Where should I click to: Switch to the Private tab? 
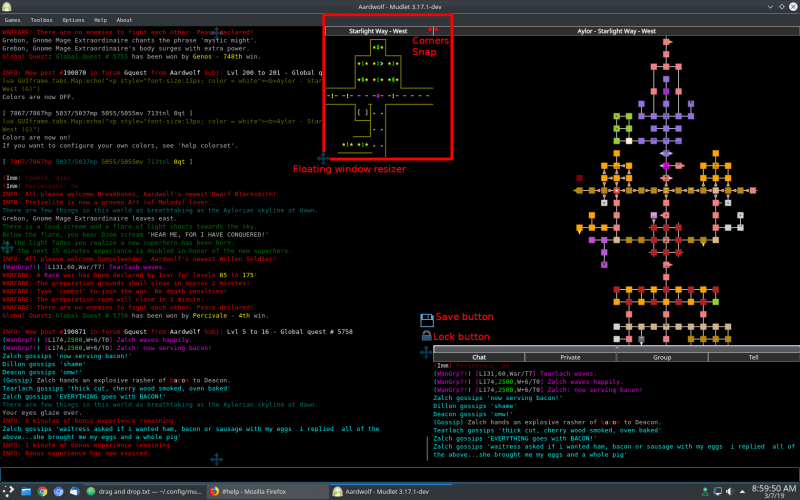570,357
